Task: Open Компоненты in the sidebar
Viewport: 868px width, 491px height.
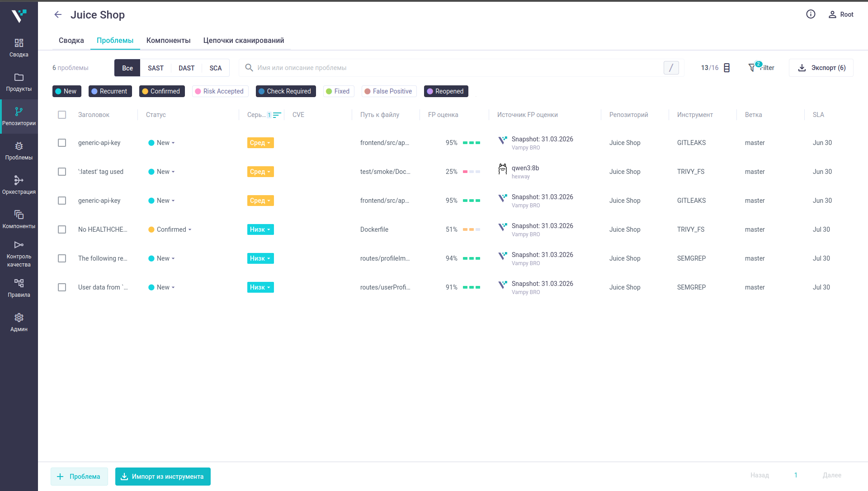Action: point(19,220)
